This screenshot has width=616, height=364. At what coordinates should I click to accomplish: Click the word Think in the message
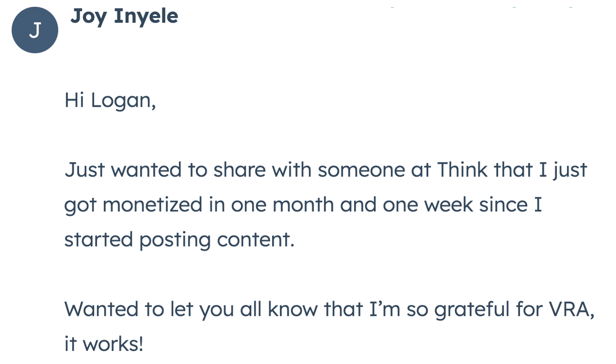click(462, 170)
